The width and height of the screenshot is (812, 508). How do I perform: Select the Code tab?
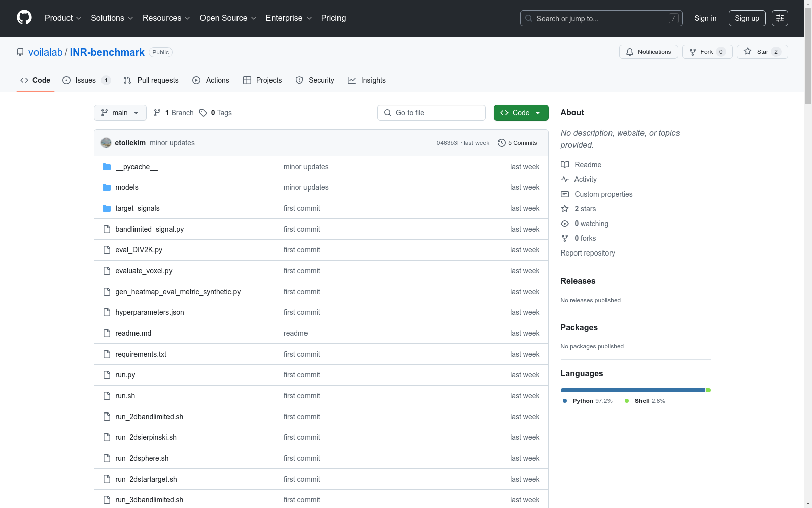[x=36, y=80]
